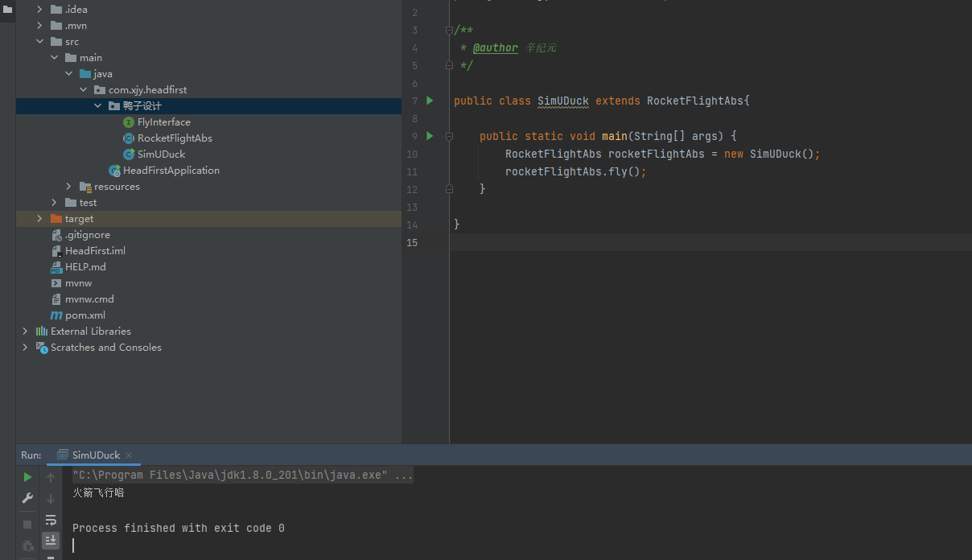
Task: Click the java.exe command line in console
Action: [243, 476]
